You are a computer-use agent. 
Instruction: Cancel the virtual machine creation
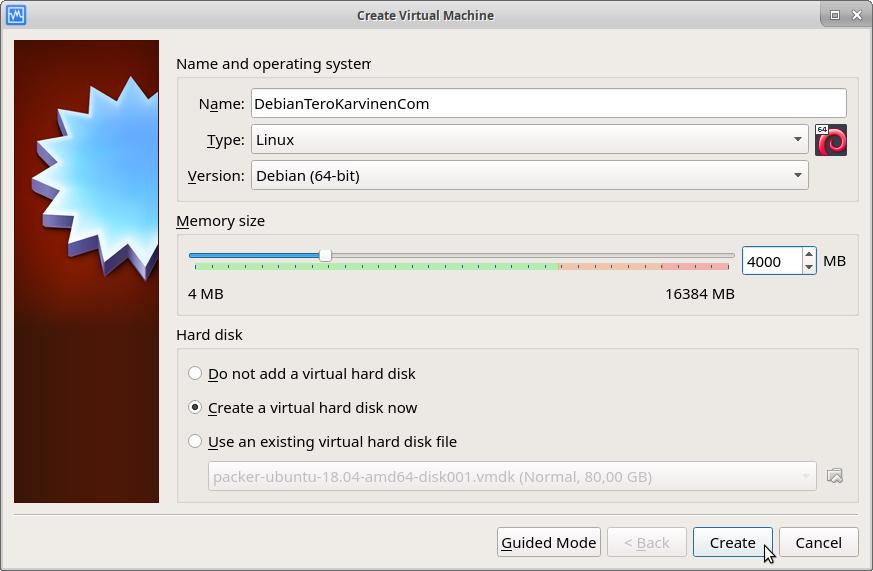coord(818,542)
